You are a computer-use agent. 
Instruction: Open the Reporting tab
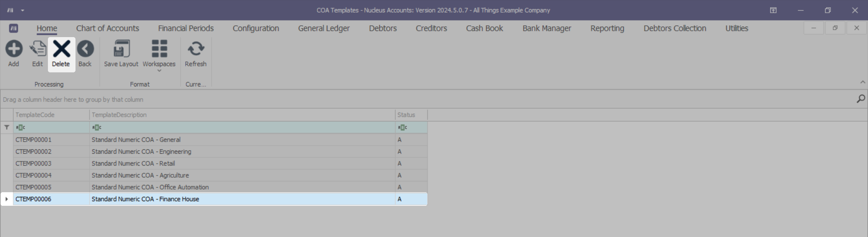607,28
